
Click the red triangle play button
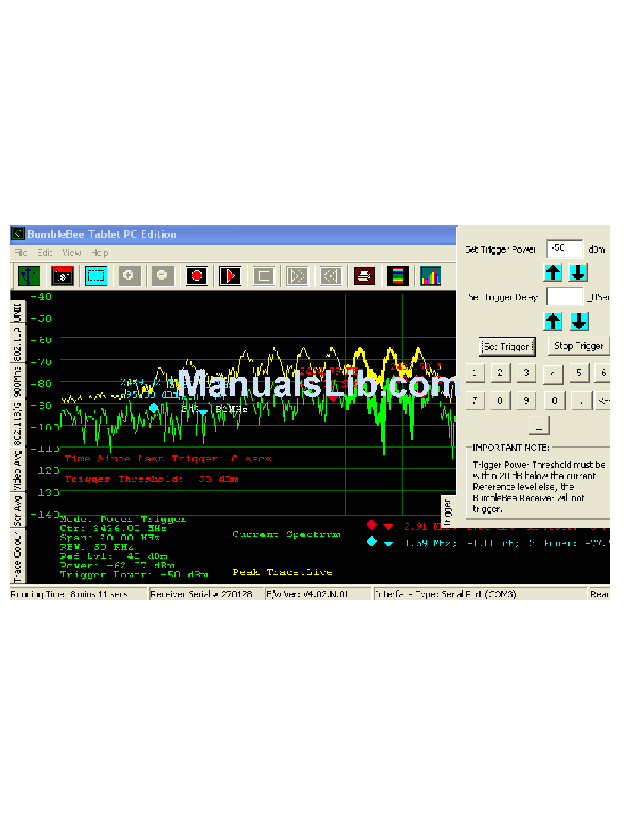click(x=230, y=276)
